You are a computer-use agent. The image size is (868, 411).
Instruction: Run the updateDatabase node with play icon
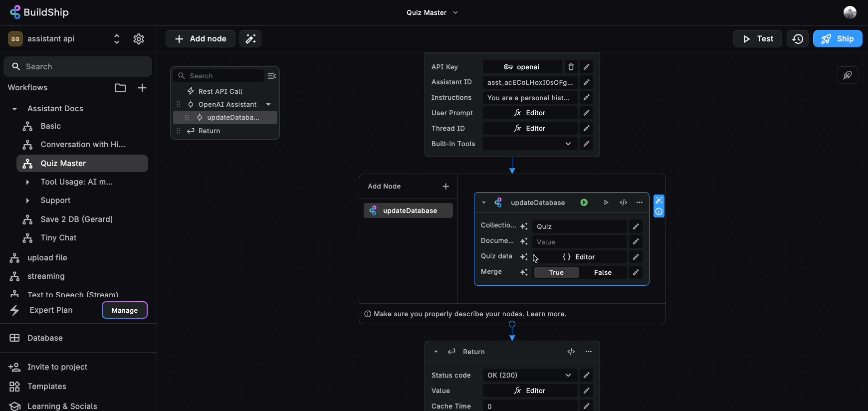point(606,203)
